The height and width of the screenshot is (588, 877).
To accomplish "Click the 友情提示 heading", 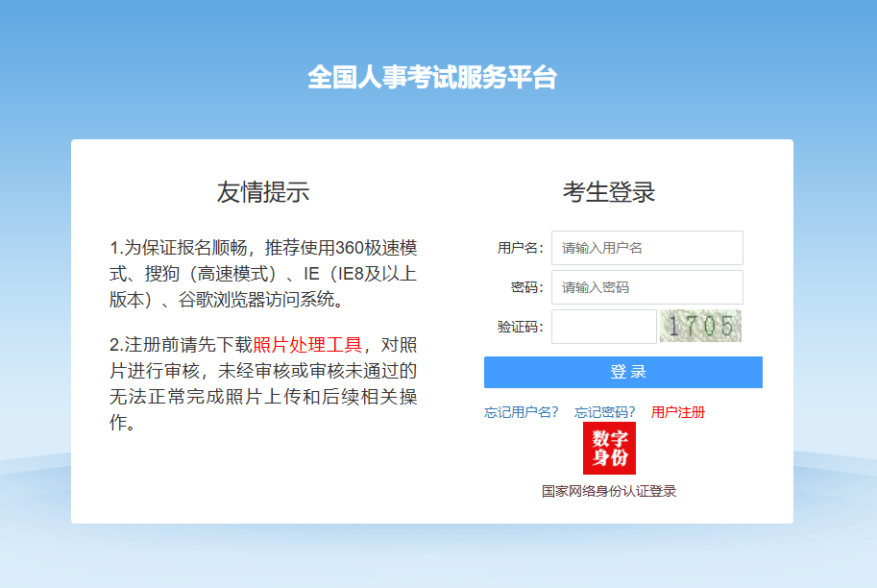I will tap(263, 192).
